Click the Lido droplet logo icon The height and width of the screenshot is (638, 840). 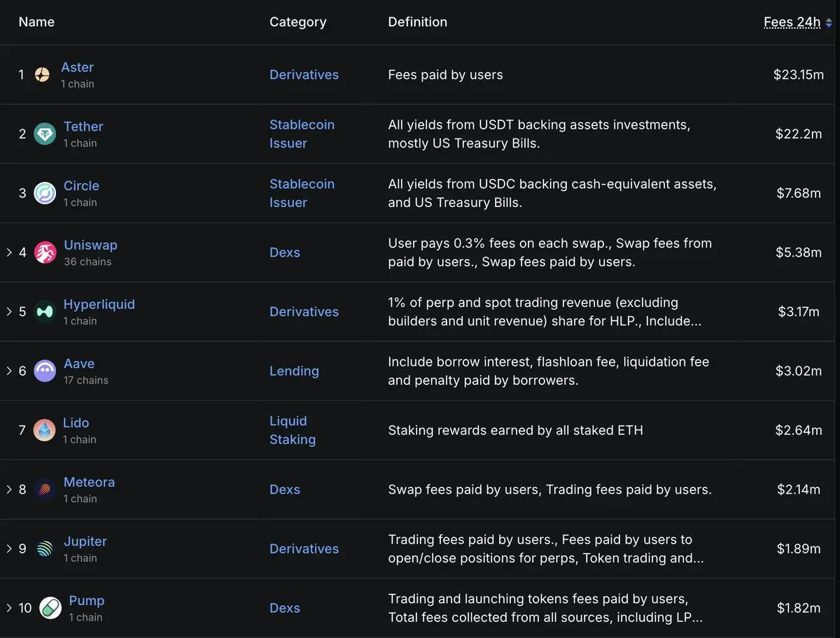click(x=45, y=430)
